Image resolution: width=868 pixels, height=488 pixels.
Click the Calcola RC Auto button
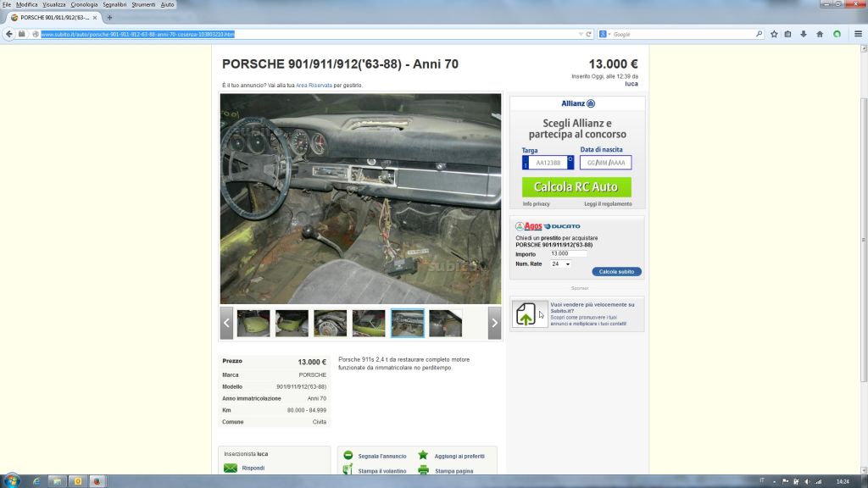576,187
